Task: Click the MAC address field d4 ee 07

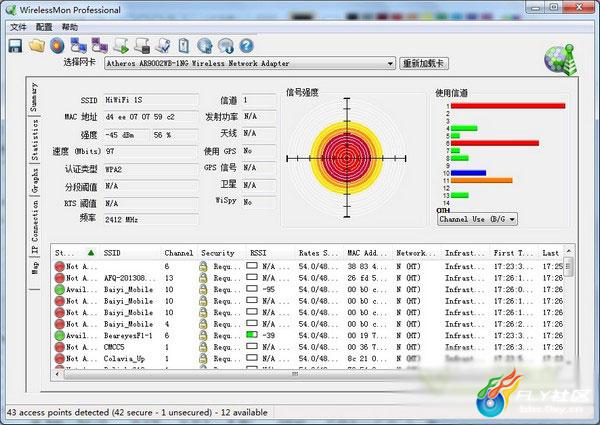Action: (x=151, y=117)
